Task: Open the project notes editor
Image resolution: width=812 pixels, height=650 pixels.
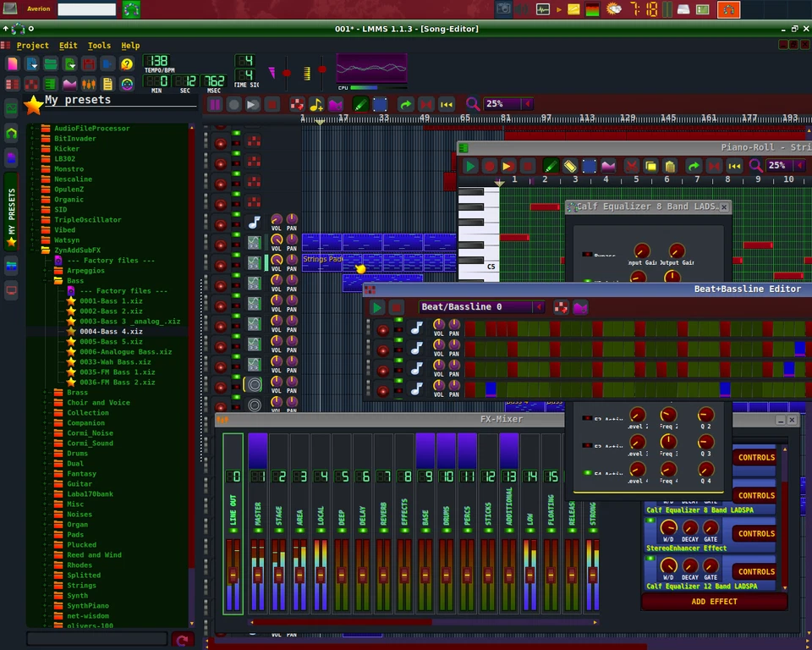Action: pyautogui.click(x=107, y=84)
